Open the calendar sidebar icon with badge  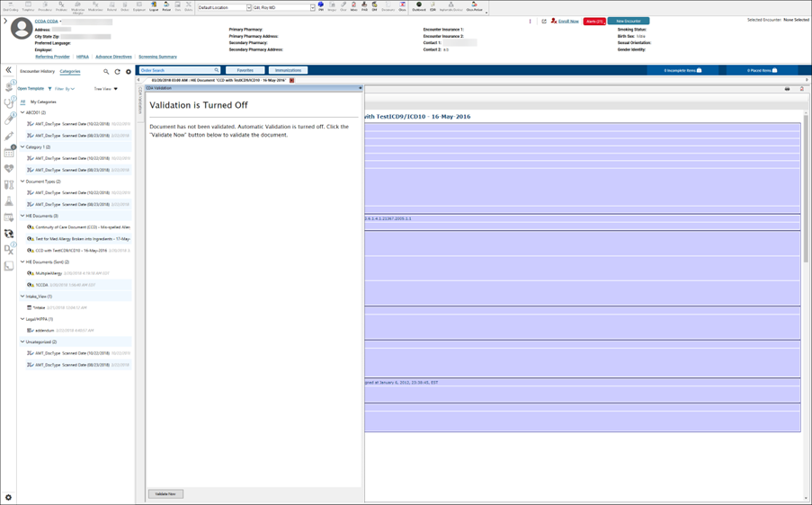[9, 152]
